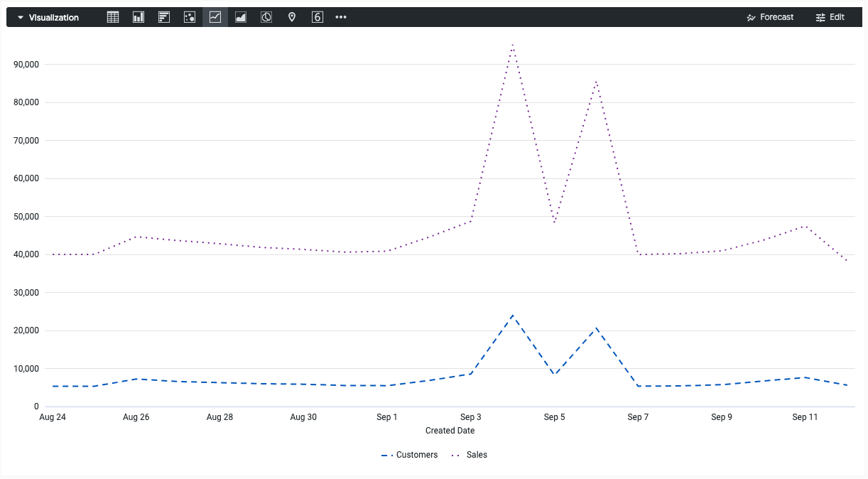
Task: Open more visualization types ellipsis menu
Action: coord(341,17)
